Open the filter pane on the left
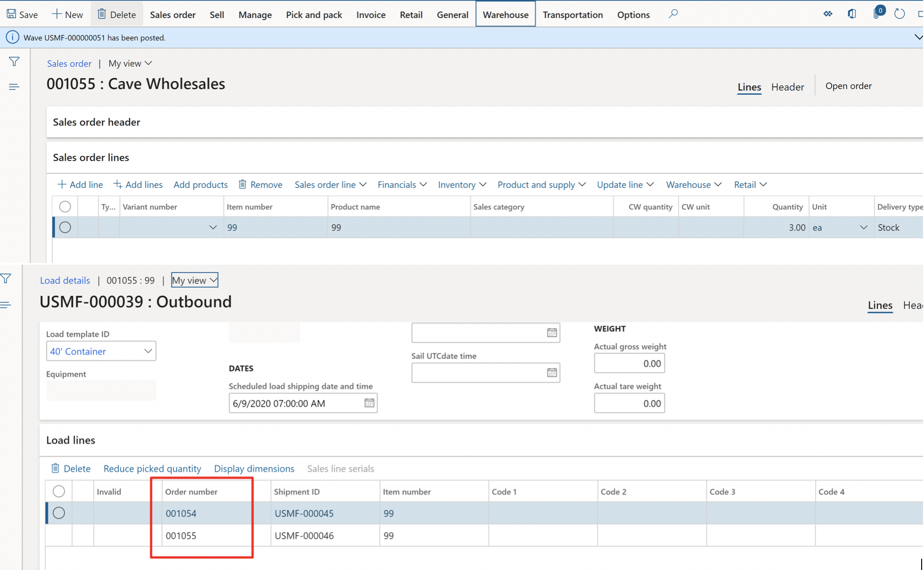This screenshot has height=570, width=924. pyautogui.click(x=14, y=61)
